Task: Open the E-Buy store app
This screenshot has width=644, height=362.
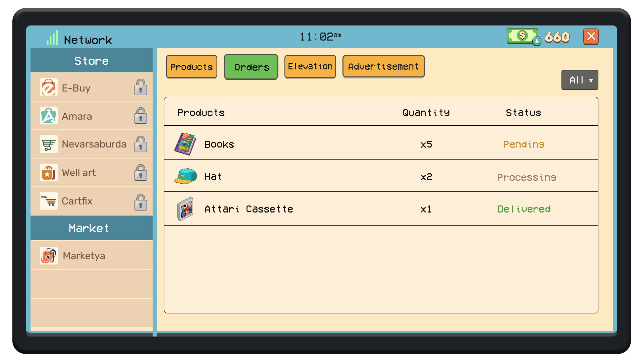Action: pyautogui.click(x=49, y=87)
